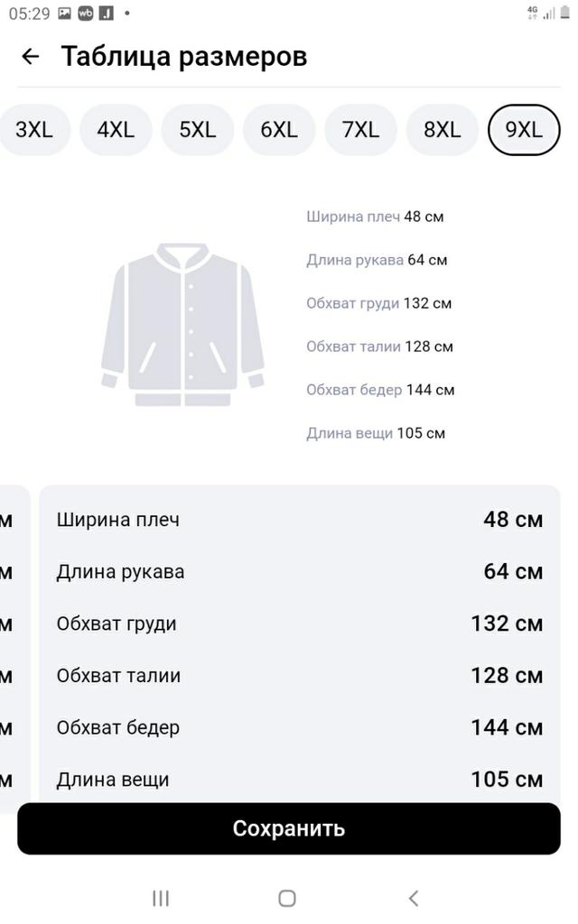Viewport: 578px width, 924px height.
Task: Tap the 4G signal status icon
Action: pos(532,13)
